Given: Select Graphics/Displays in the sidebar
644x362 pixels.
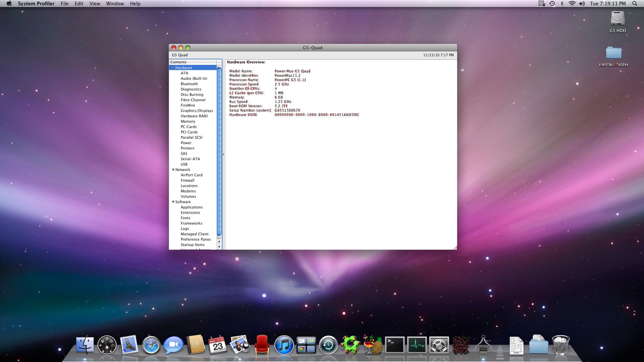Looking at the screenshot, I should [x=197, y=111].
